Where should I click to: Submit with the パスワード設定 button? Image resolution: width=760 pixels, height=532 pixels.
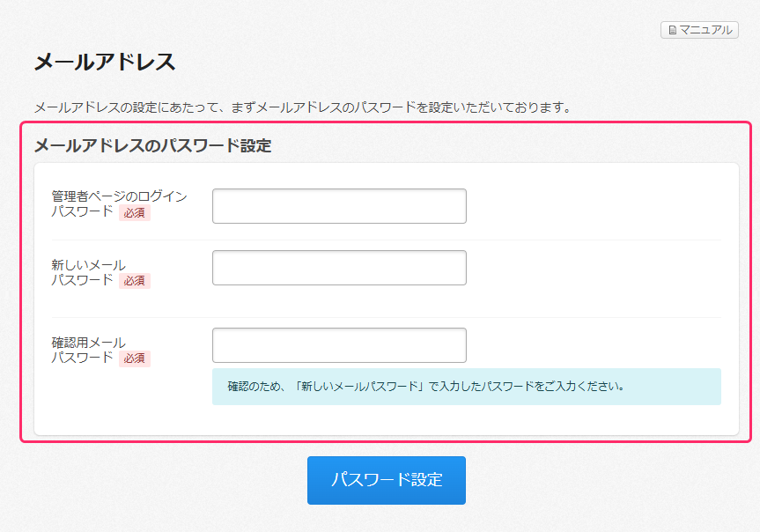click(x=387, y=480)
